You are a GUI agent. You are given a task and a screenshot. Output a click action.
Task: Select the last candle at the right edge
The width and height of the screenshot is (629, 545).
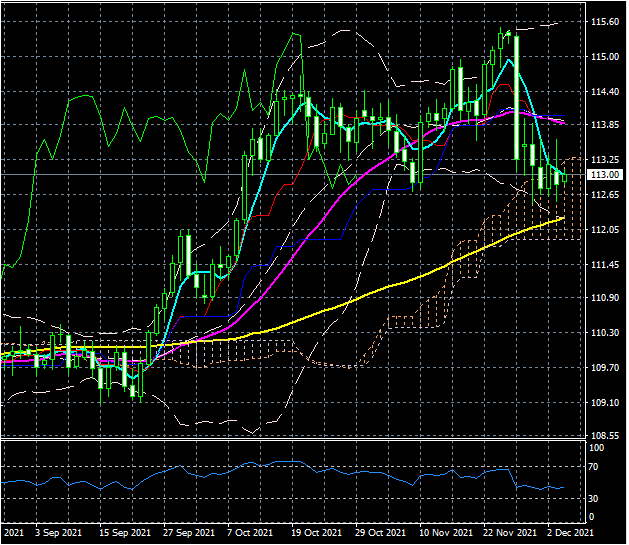[565, 178]
